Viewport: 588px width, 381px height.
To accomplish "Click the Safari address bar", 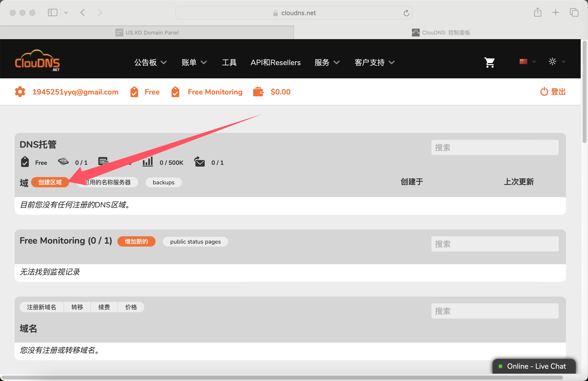I will click(x=294, y=13).
